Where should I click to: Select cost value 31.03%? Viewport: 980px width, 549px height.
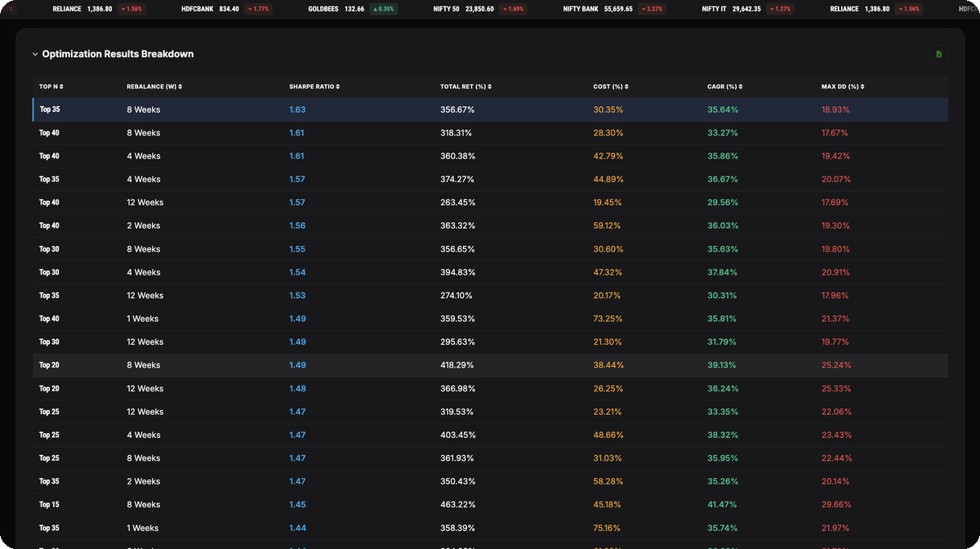point(608,458)
